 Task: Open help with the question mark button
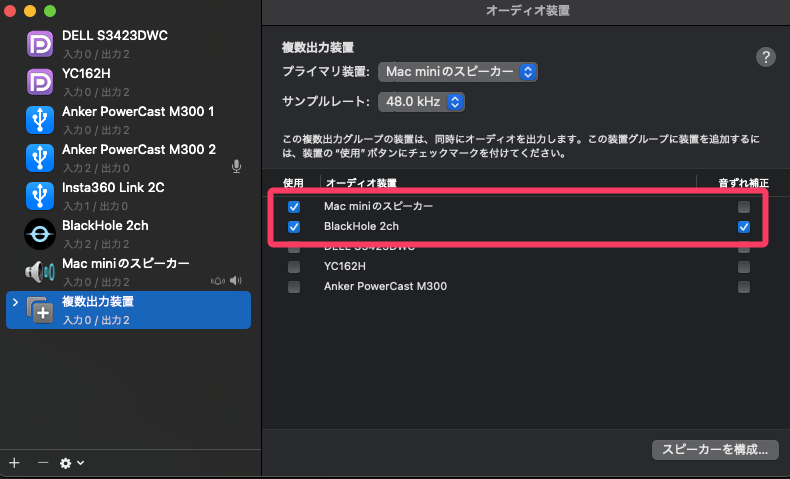[x=765, y=57]
